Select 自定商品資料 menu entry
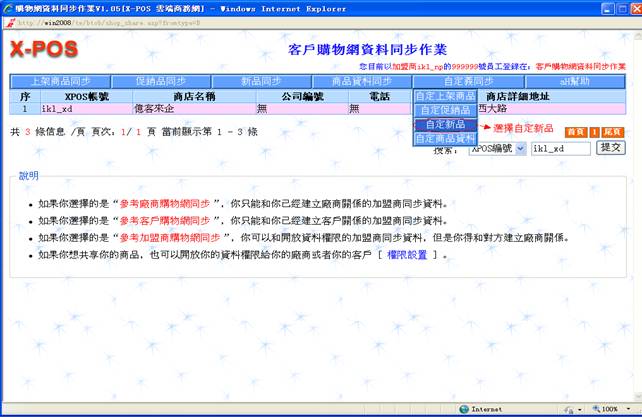Screen dimensions: 642x417 tap(445, 139)
